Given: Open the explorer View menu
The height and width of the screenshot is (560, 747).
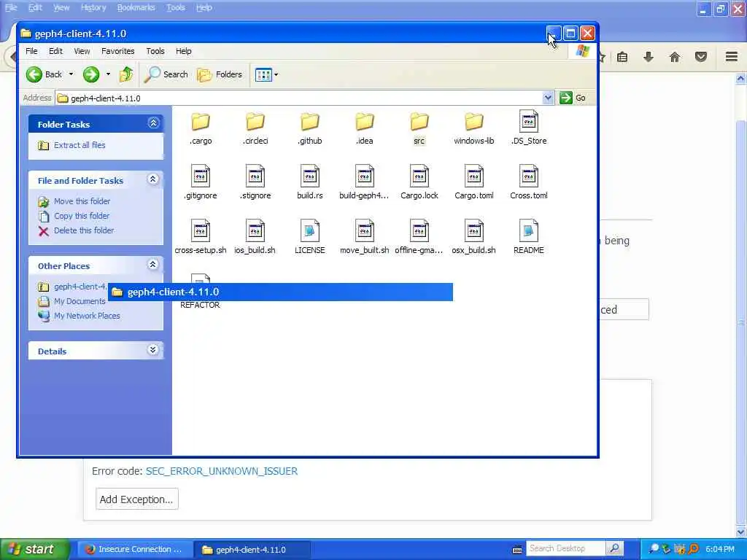Looking at the screenshot, I should coord(82,51).
